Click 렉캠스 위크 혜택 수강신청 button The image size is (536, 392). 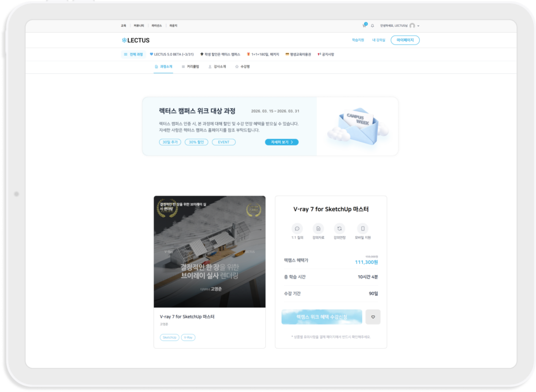(x=321, y=317)
